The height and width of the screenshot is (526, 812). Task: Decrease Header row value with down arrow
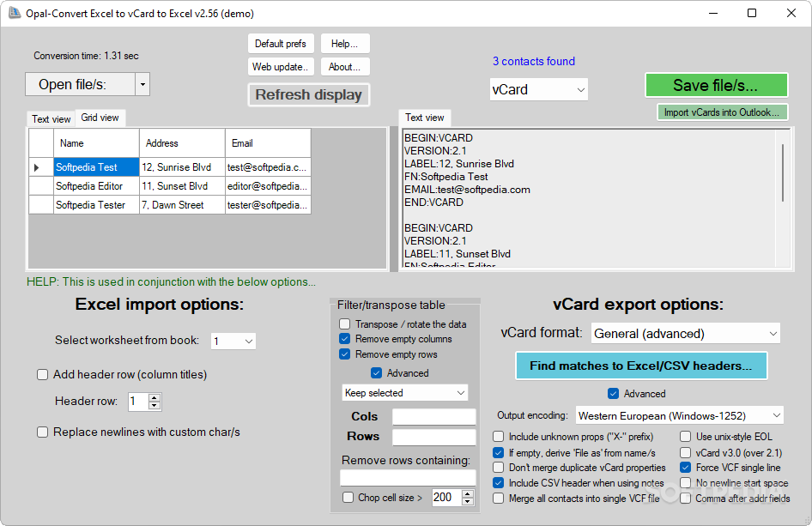(x=155, y=405)
